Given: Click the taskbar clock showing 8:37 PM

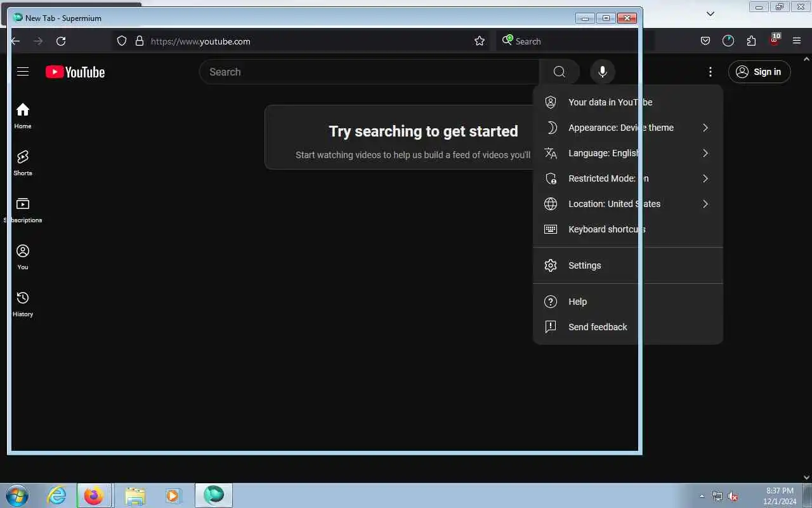Looking at the screenshot, I should click(x=780, y=496).
